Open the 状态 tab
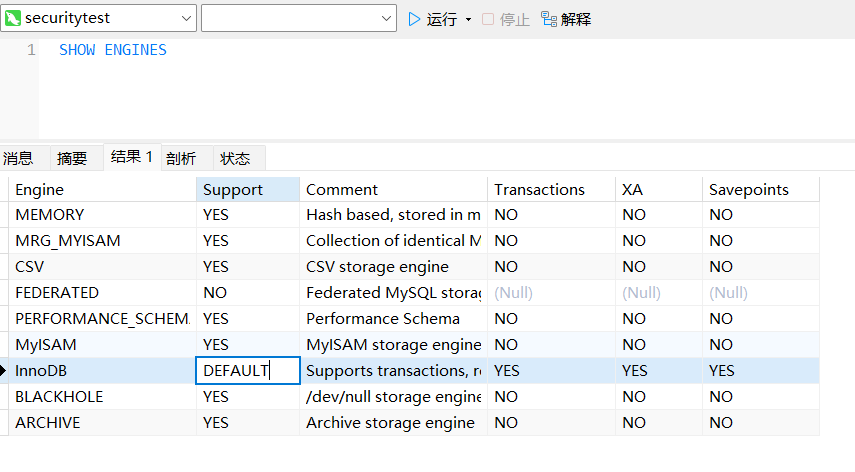This screenshot has height=472, width=855. [235, 158]
